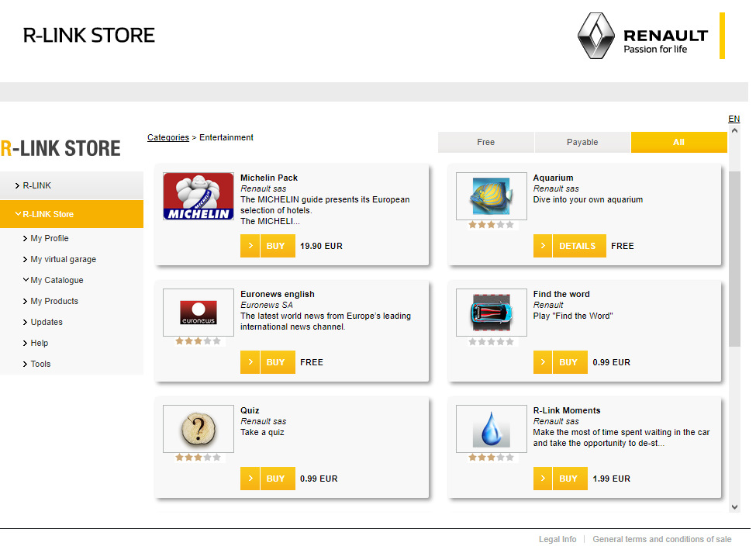Click the Aquarium title
This screenshot has height=553, width=756.
tap(553, 178)
